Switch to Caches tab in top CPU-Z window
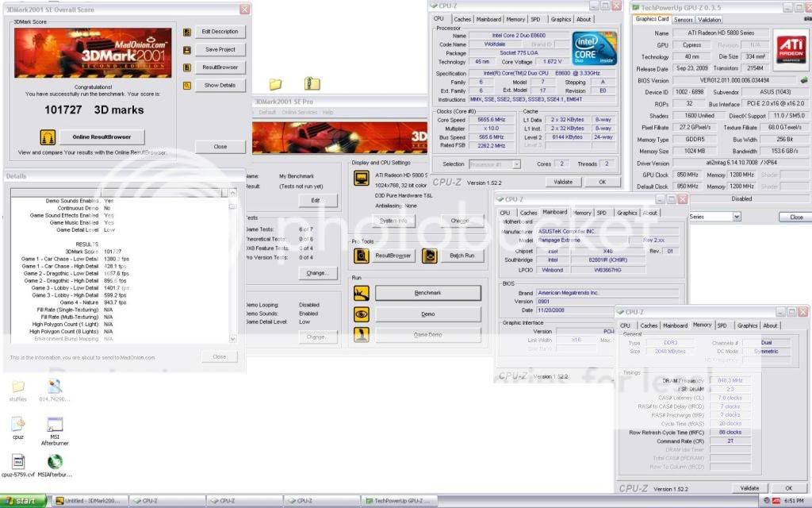812x508 pixels. [462, 19]
